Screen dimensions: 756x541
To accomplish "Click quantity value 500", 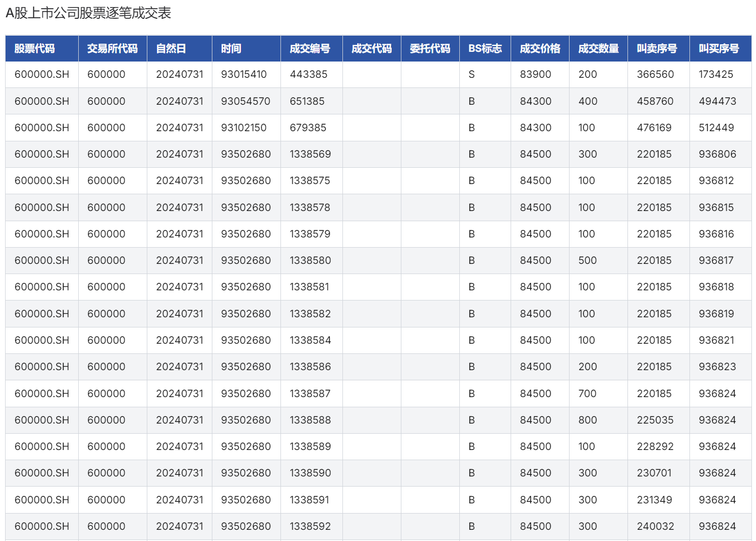I will coord(588,260).
